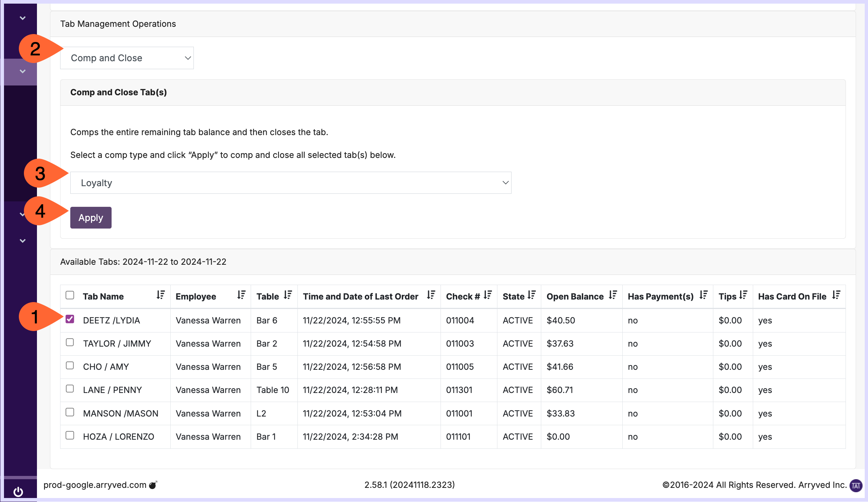Click the power logout icon in sidebar
The image size is (868, 502).
click(18, 491)
